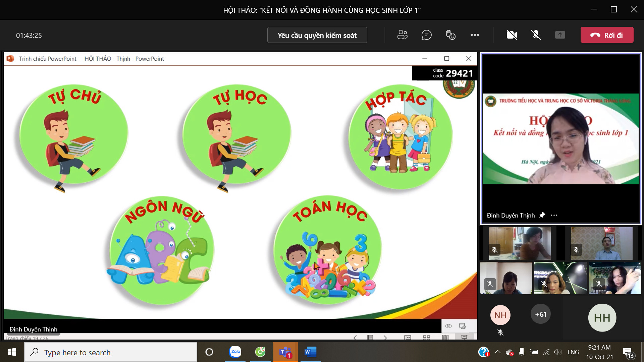Click Yêu cầu quyền kiểm soát button
Screen dimensions: 644x362
317,35
